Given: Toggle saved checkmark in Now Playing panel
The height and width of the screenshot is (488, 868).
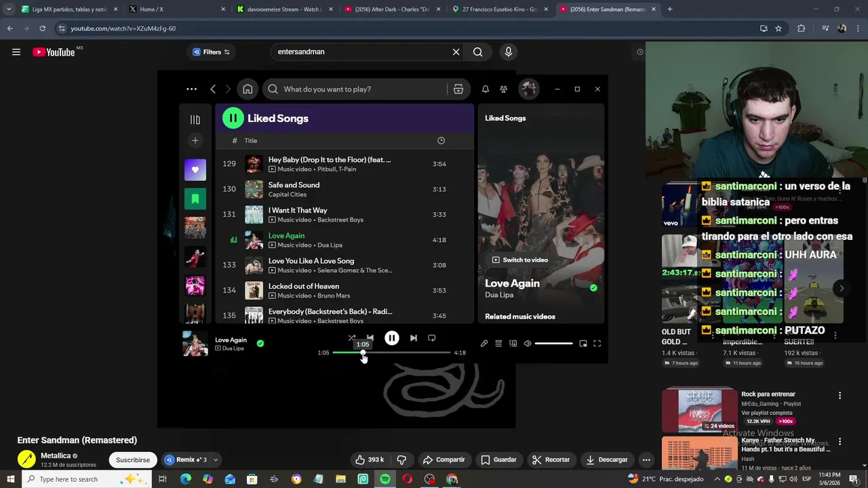Looking at the screenshot, I should 594,288.
